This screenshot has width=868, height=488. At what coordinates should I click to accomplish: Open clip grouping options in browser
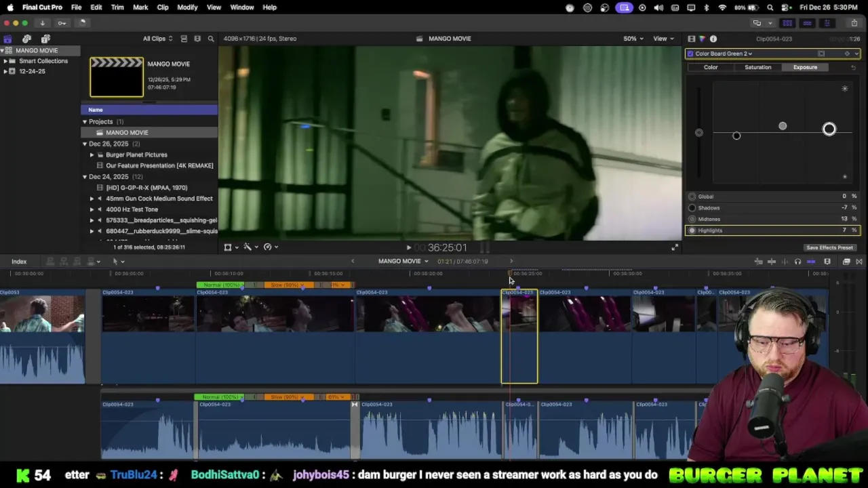point(197,39)
